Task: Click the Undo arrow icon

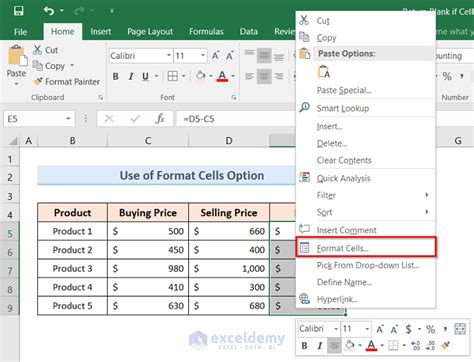Action: [x=49, y=11]
